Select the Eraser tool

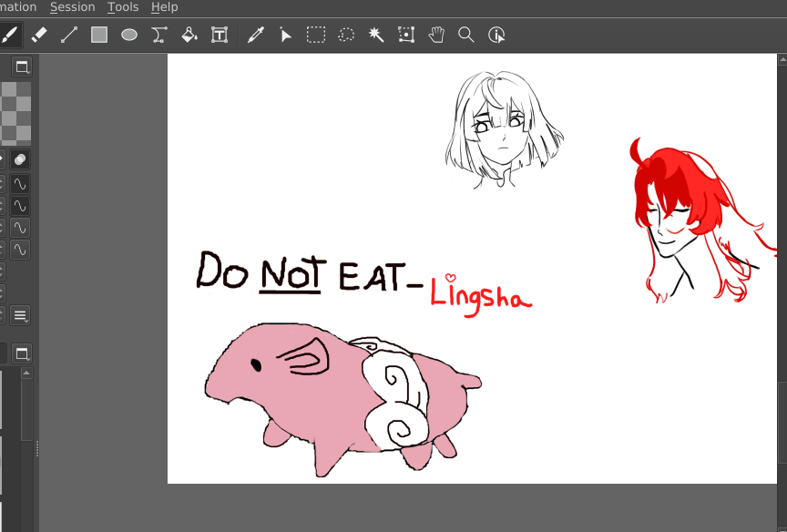tap(39, 36)
